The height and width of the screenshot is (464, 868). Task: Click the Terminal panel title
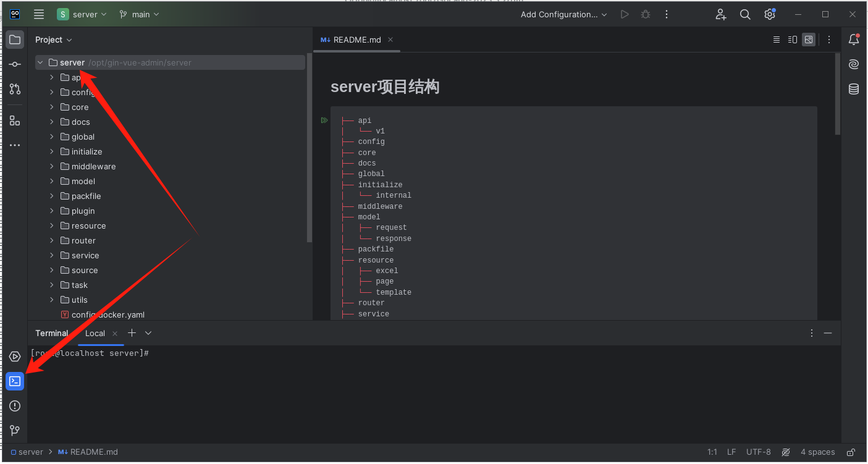[51, 333]
